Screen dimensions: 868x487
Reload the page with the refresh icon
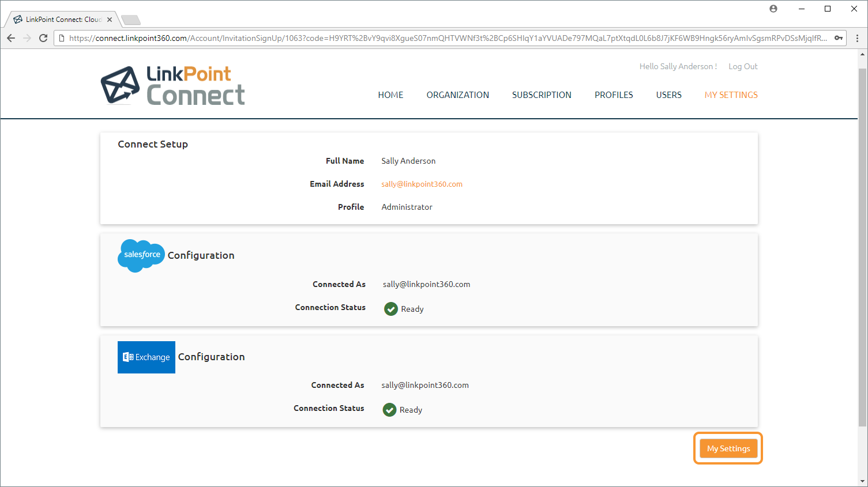click(x=43, y=38)
